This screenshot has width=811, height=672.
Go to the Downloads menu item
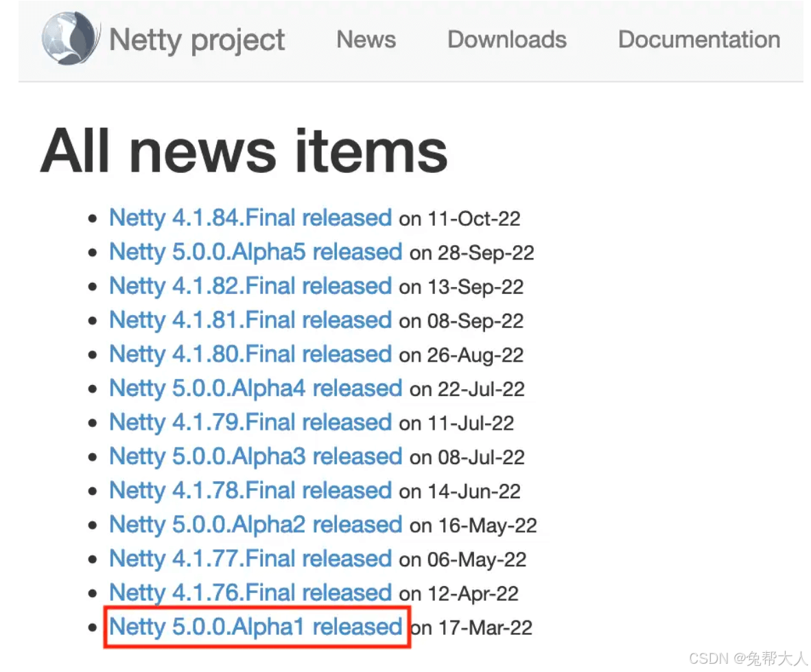[507, 39]
